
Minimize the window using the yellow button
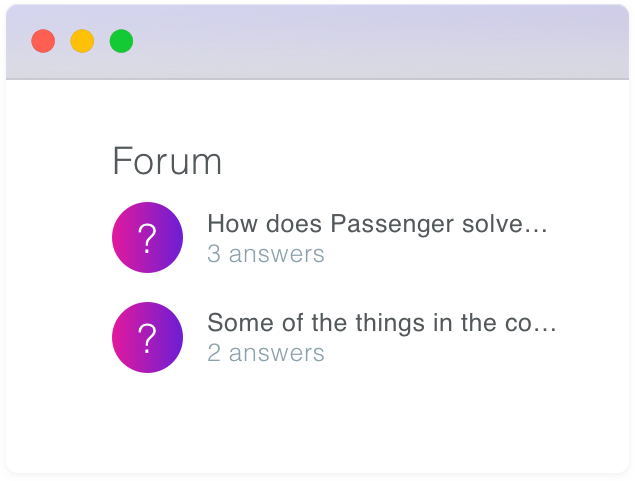point(82,41)
